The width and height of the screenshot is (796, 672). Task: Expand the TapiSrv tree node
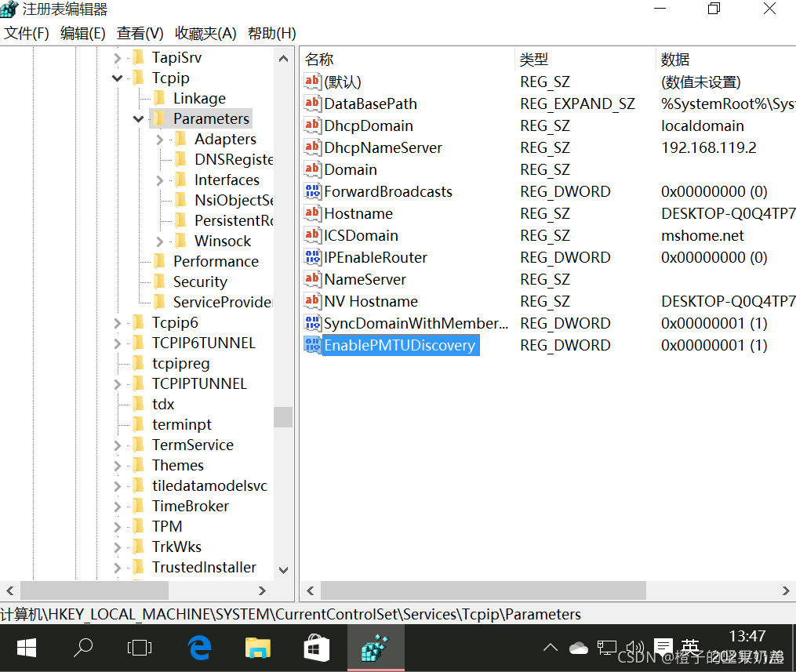point(118,58)
